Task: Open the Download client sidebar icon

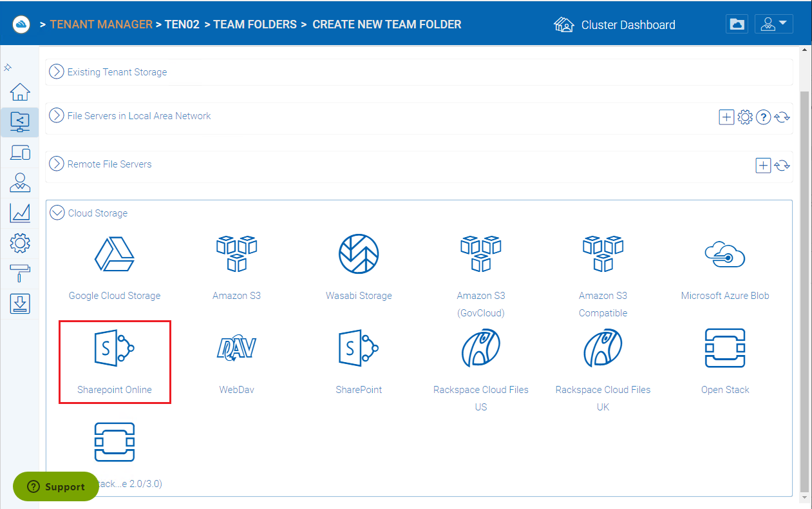Action: pyautogui.click(x=20, y=303)
